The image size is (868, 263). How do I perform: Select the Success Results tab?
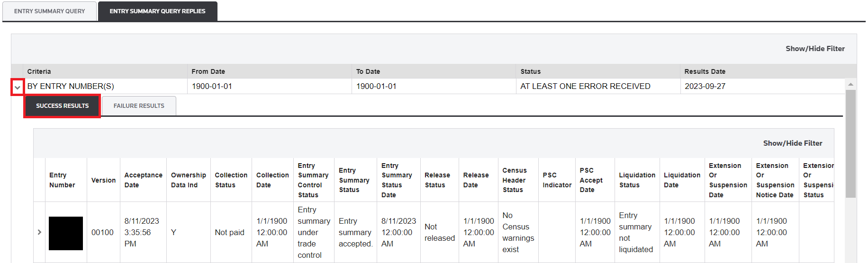[x=62, y=106]
